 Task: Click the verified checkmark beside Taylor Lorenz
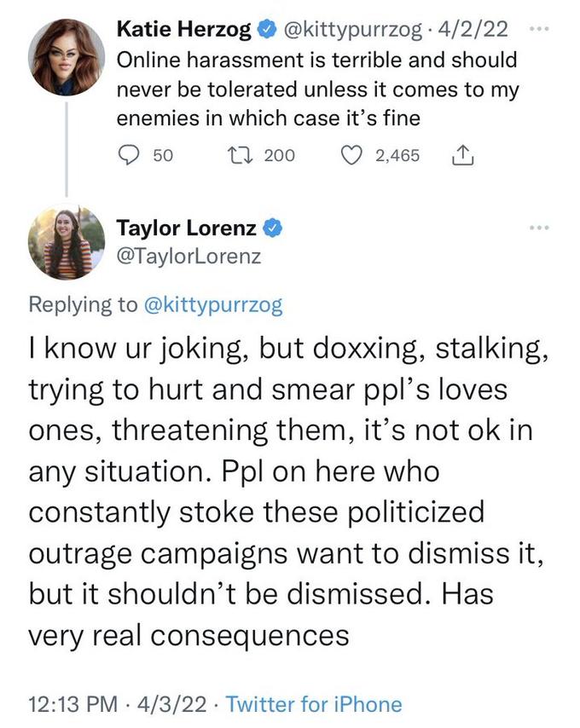272,228
